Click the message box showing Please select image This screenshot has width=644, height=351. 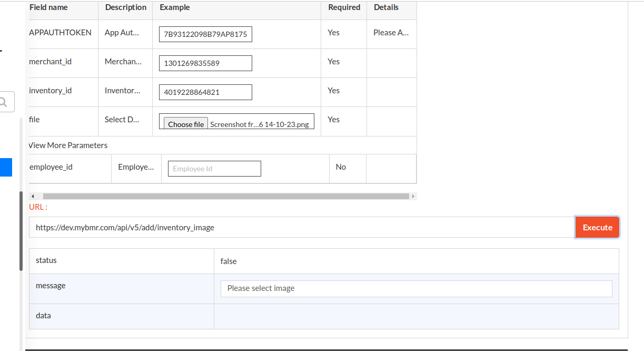(x=416, y=288)
